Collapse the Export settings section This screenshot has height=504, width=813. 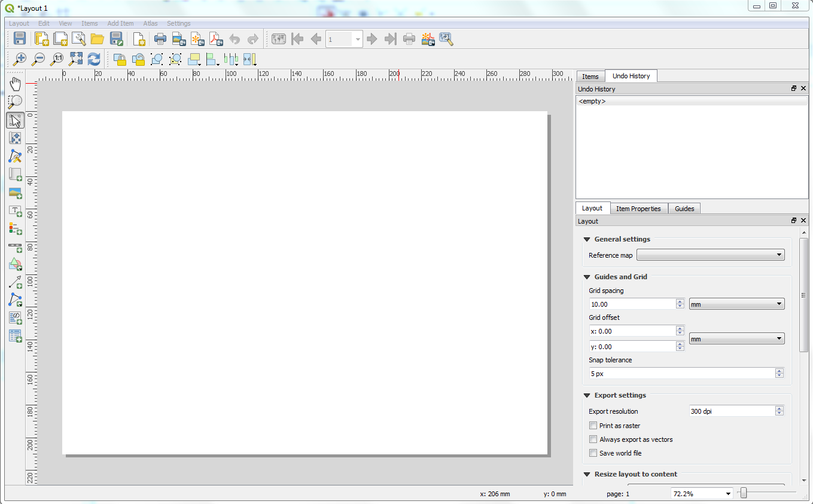coord(587,395)
